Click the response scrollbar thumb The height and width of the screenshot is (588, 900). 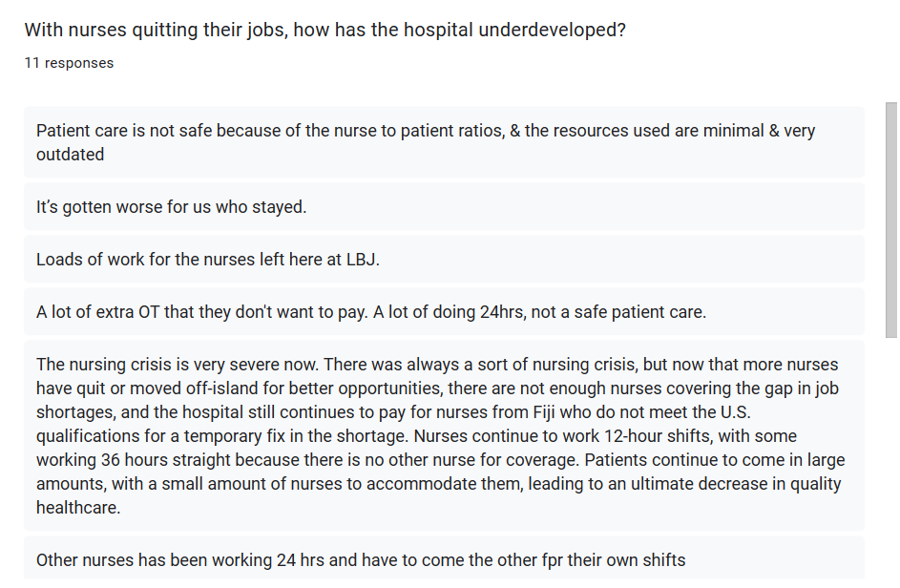click(x=890, y=220)
